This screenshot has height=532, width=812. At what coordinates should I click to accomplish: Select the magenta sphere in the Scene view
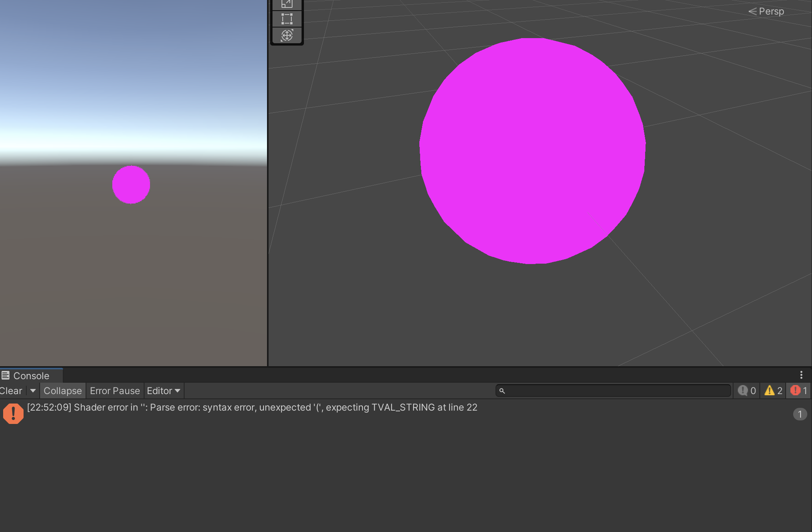pyautogui.click(x=532, y=151)
